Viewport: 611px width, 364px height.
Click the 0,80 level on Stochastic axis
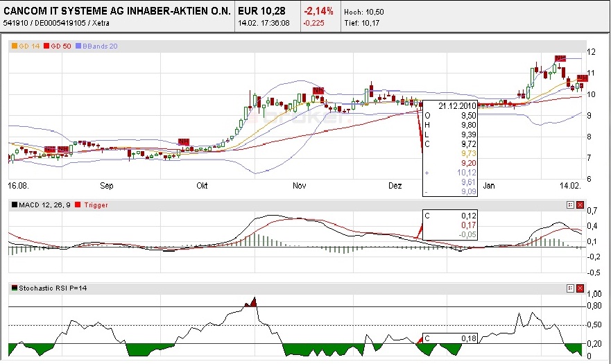(594, 306)
